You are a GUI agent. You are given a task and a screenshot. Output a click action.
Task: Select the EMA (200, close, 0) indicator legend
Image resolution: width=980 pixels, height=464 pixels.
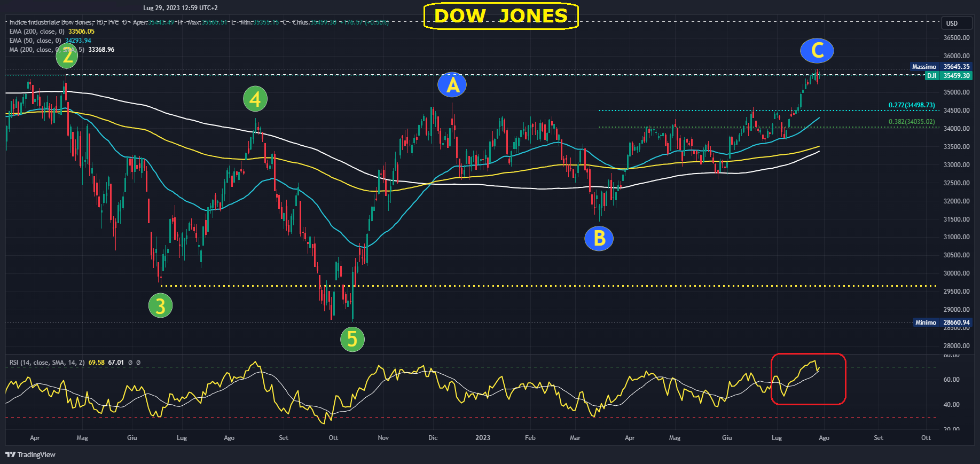tap(37, 32)
